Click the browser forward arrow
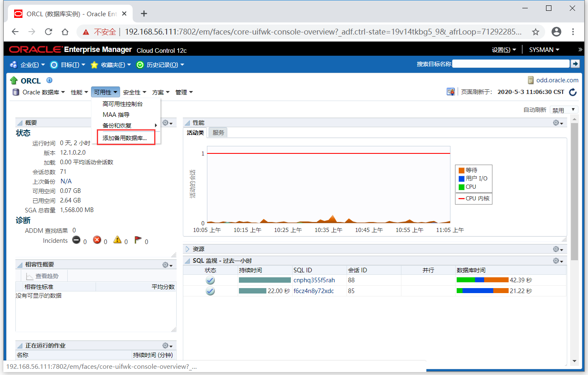The height and width of the screenshot is (375, 588). pyautogui.click(x=32, y=32)
